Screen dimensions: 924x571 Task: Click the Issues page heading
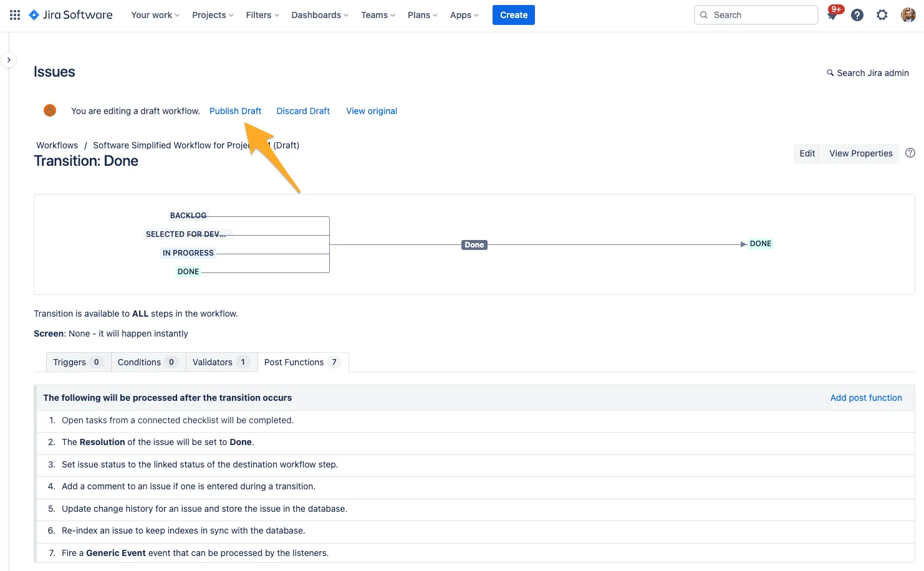pos(54,72)
